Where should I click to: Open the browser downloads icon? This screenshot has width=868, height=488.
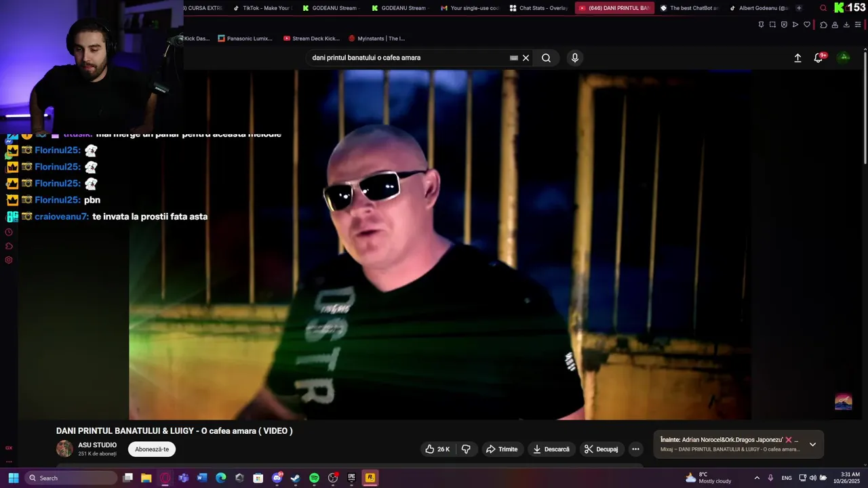(x=846, y=25)
